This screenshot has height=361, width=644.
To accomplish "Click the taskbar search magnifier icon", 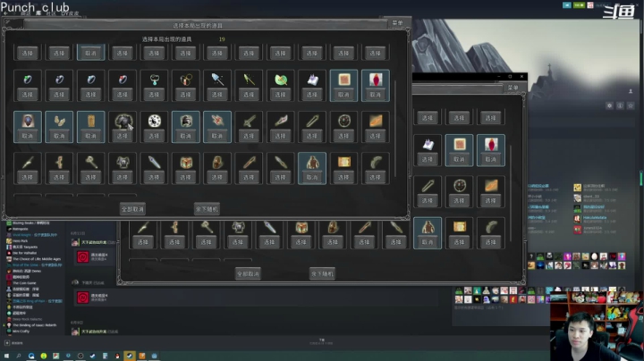I will 19,356.
